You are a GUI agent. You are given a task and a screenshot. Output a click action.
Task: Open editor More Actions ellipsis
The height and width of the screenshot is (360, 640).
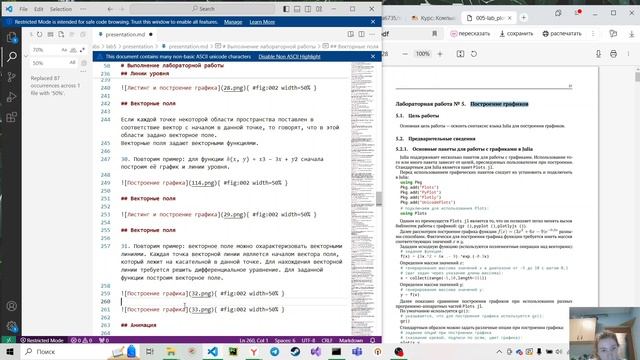pyautogui.click(x=372, y=35)
